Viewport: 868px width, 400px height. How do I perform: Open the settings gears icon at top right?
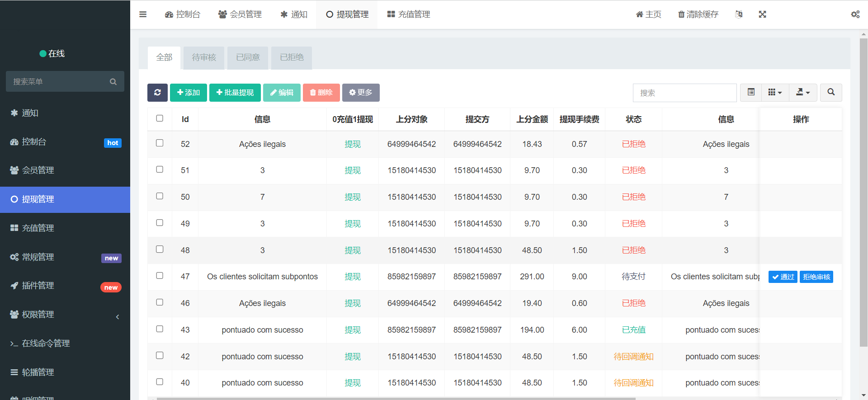pyautogui.click(x=855, y=14)
